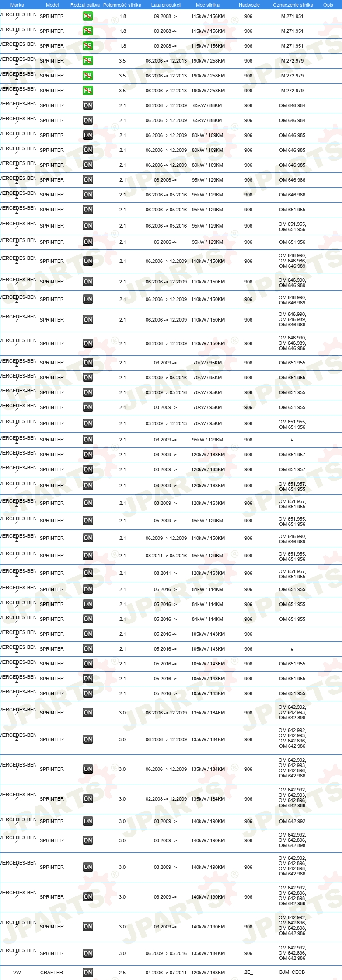This screenshot has width=342, height=980.
Task: Select 95kW / 129KM in the 05.2009 -> row
Action: (208, 521)
